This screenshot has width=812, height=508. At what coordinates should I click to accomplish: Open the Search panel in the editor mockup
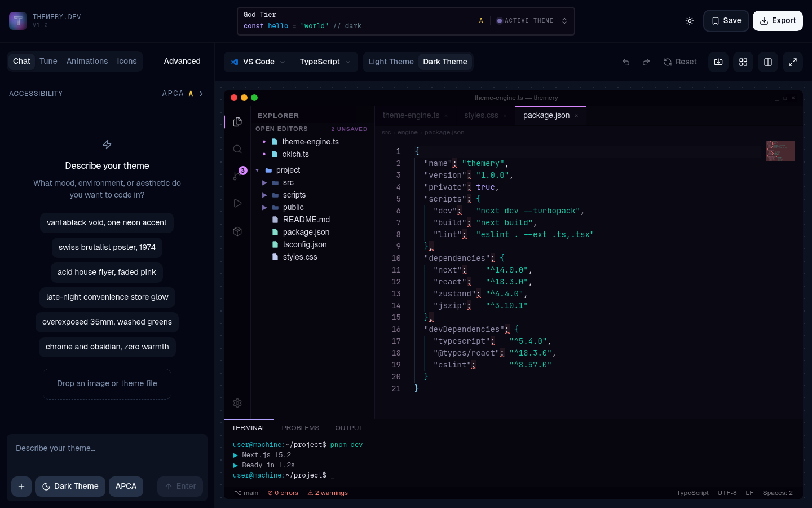point(237,149)
